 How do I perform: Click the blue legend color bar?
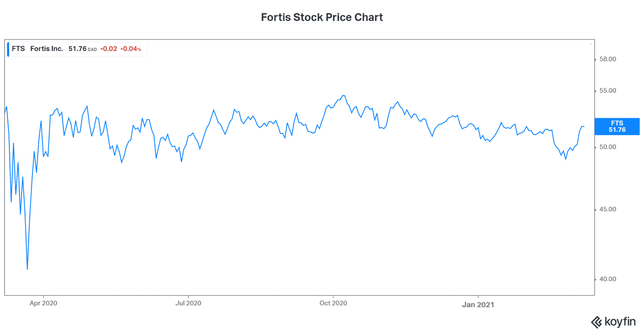point(8,49)
